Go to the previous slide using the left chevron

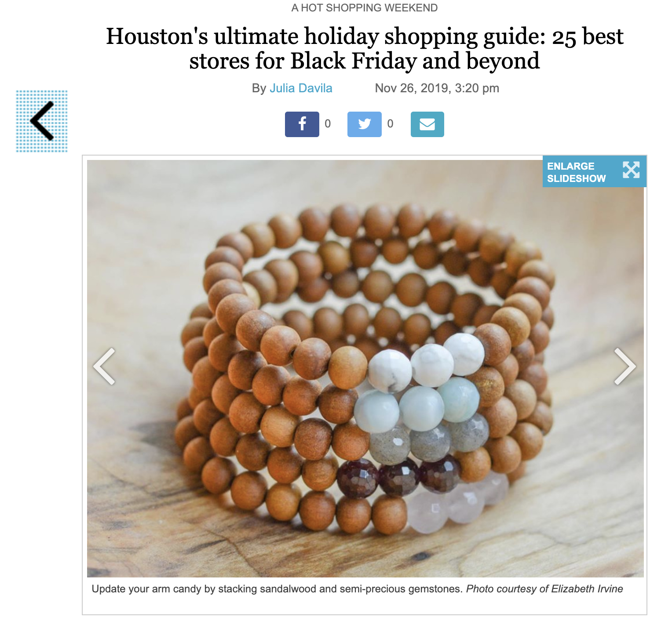105,366
